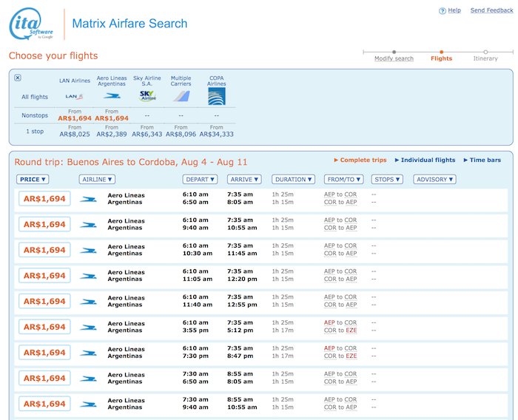Select the Aero Lineas Argentinas logo in matrix

(x=112, y=96)
